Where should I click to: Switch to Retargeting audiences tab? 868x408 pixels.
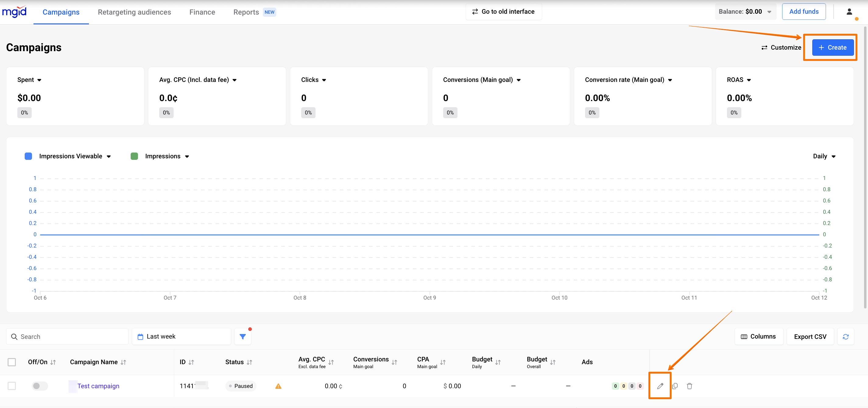point(134,12)
